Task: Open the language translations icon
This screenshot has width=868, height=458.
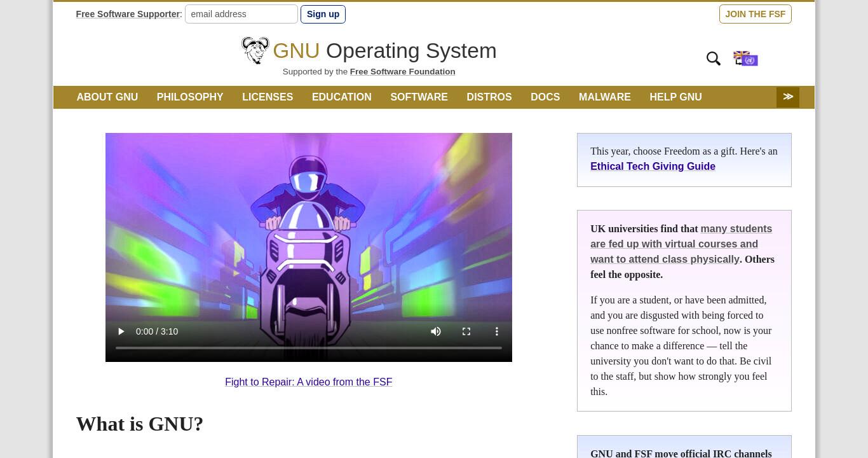Action: (745, 59)
